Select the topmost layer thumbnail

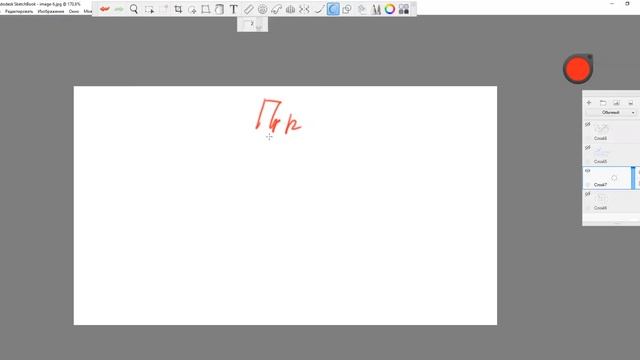tap(601, 129)
